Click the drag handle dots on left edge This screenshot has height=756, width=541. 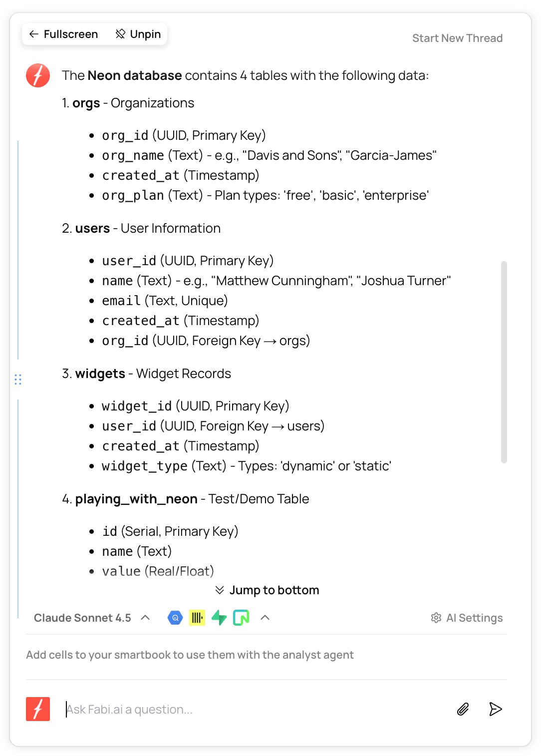click(x=18, y=379)
